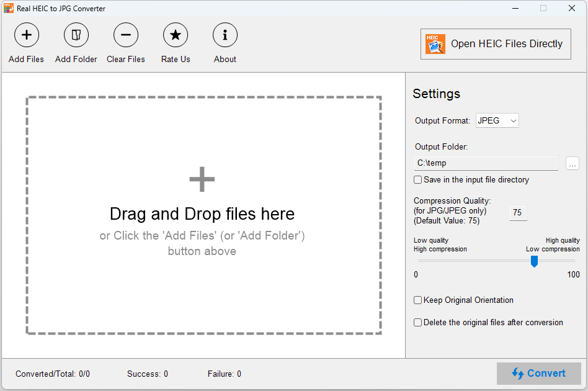
Task: Select the Add Folder icon
Action: point(76,35)
